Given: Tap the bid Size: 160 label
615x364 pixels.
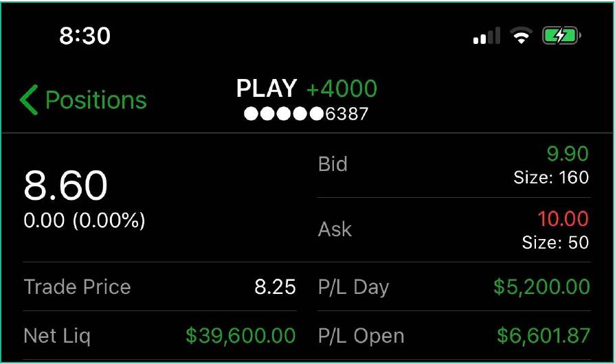Looking at the screenshot, I should [551, 178].
